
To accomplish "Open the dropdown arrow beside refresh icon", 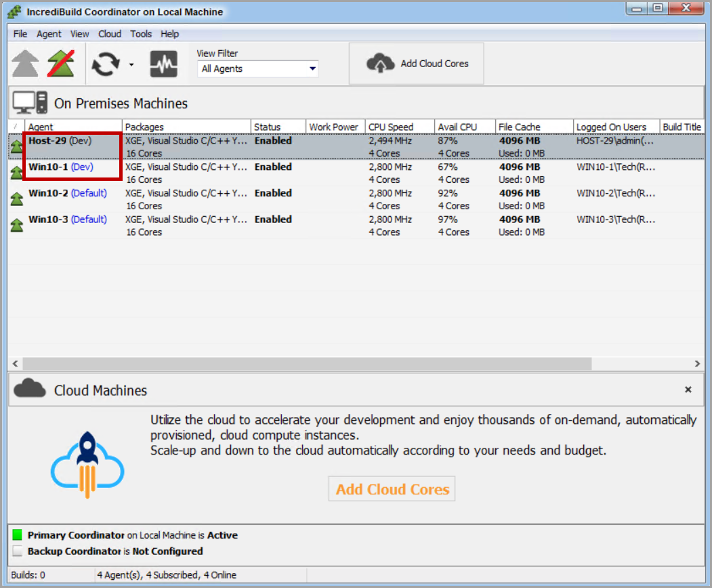I will 131,65.
